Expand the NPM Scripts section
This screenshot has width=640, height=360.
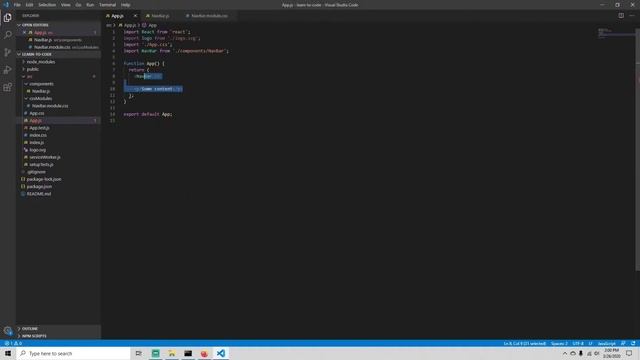coord(34,336)
